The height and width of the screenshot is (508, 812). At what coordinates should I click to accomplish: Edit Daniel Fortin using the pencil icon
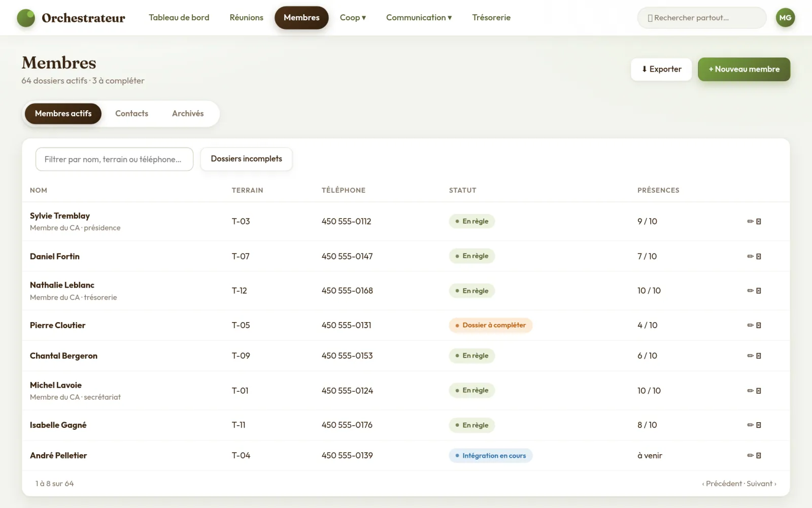tap(750, 257)
